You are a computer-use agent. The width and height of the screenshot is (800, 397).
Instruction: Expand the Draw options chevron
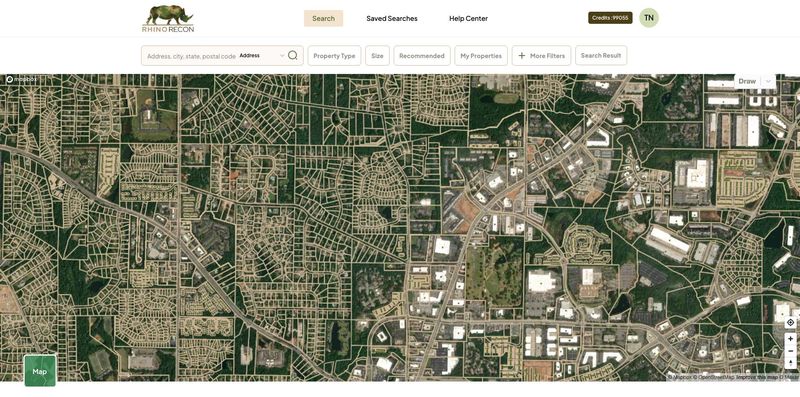point(768,81)
